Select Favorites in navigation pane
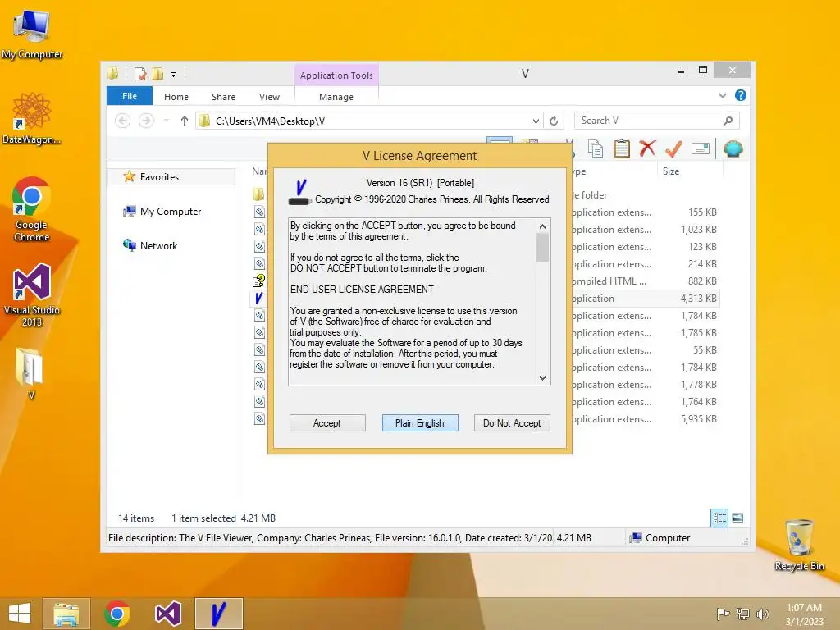 171,177
